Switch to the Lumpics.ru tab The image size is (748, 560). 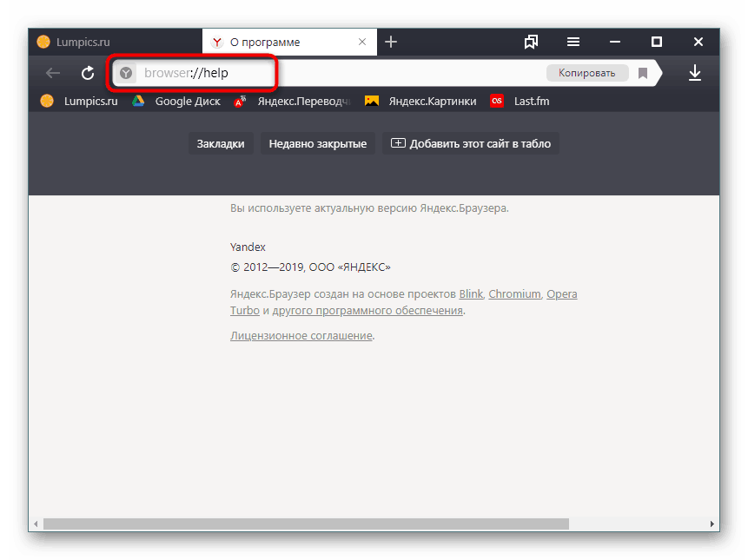coord(116,42)
